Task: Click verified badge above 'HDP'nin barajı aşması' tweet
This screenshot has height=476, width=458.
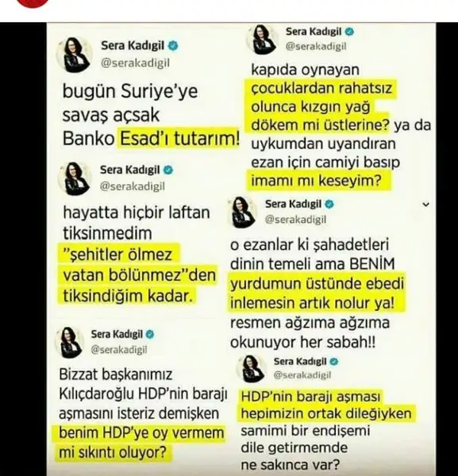Action: [x=334, y=362]
